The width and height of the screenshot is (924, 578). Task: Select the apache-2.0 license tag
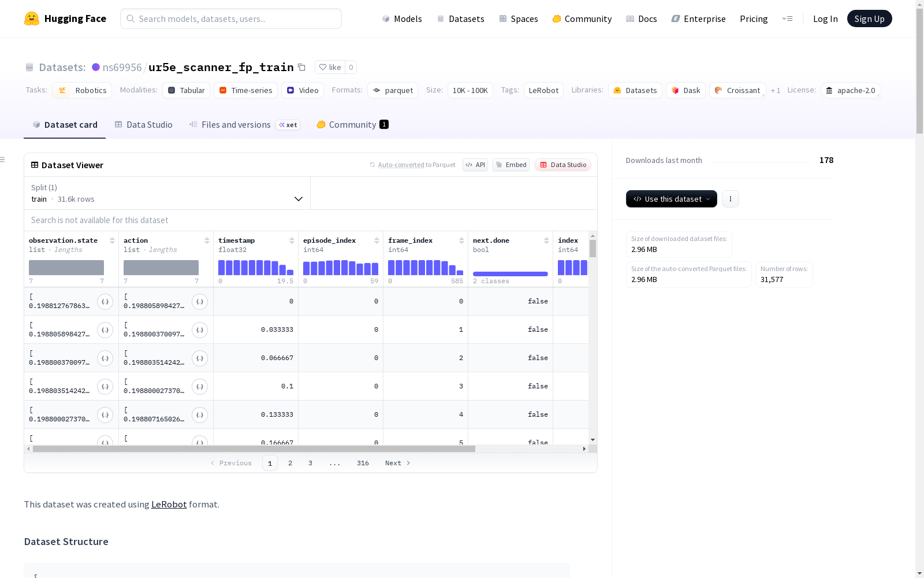point(851,90)
